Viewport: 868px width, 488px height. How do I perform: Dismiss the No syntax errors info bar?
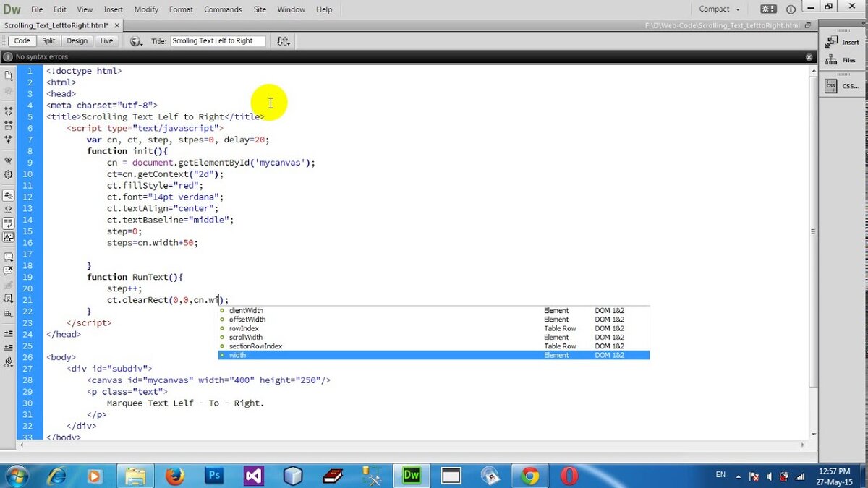click(x=808, y=56)
